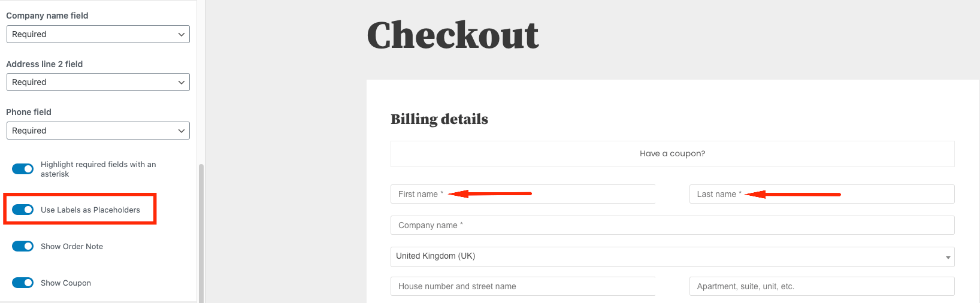980x303 pixels.
Task: Click the settings sidebar vertical scrollbar
Action: click(201, 232)
